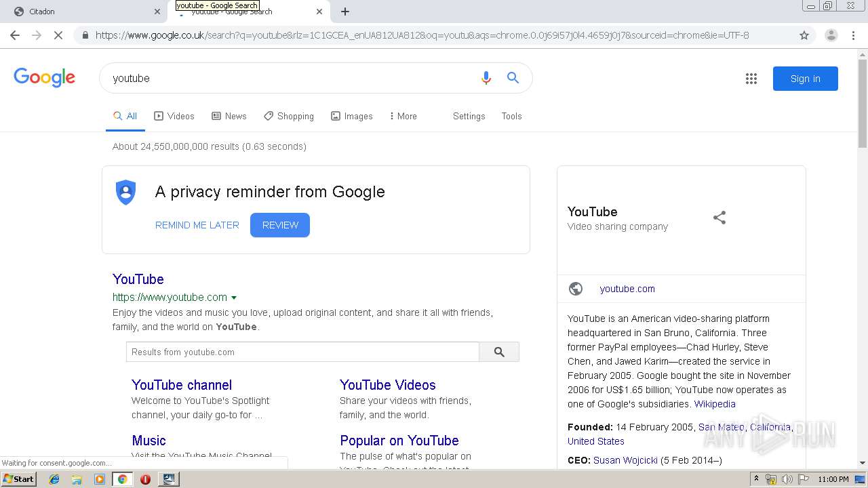The height and width of the screenshot is (488, 868).
Task: Stop loading the page with the X button
Action: click(58, 35)
